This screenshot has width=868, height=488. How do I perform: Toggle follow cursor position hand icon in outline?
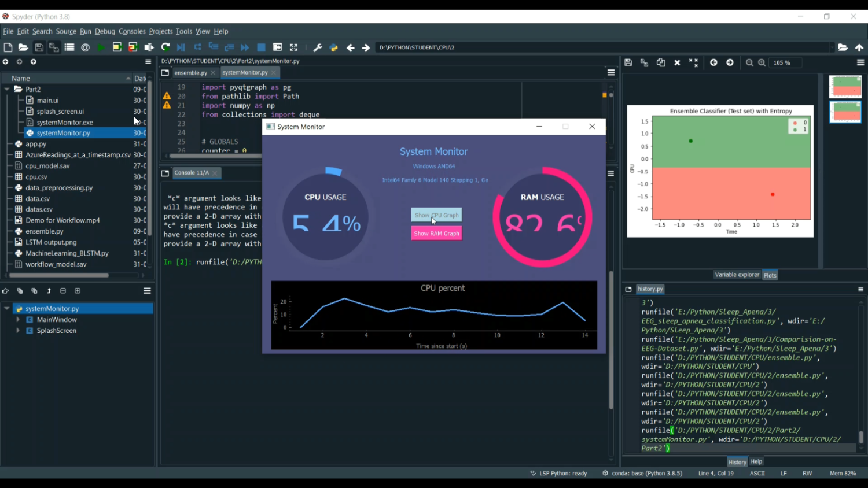pyautogui.click(x=5, y=291)
